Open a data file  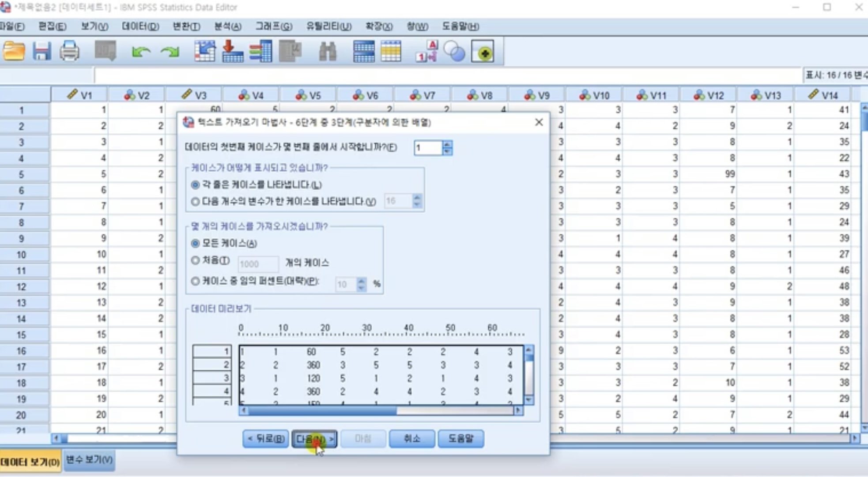(13, 51)
